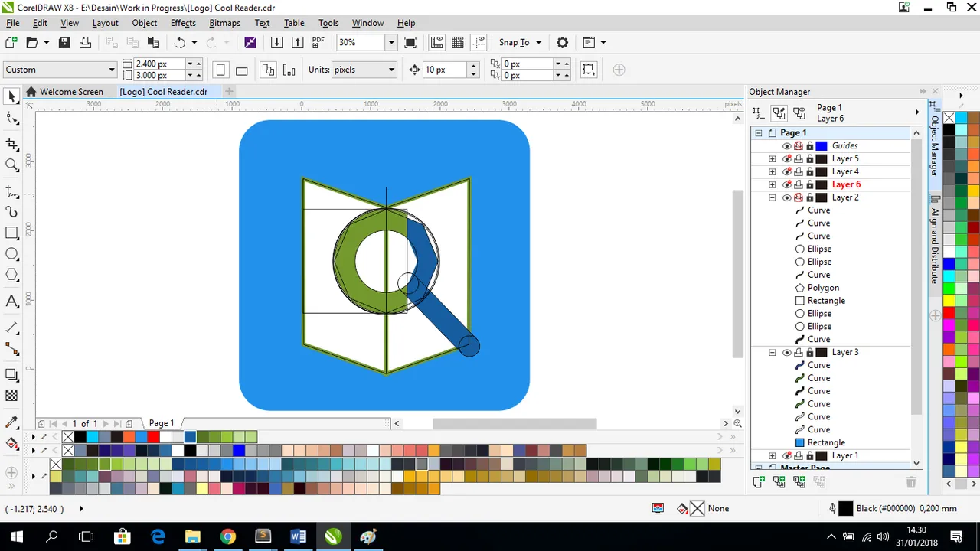This screenshot has height=551, width=980.
Task: Select portrait page orientation
Action: coord(220,70)
